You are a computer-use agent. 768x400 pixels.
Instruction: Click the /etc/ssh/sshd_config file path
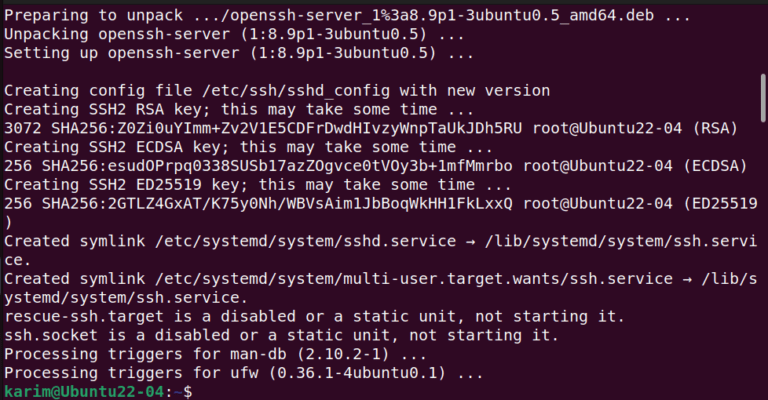pos(296,91)
